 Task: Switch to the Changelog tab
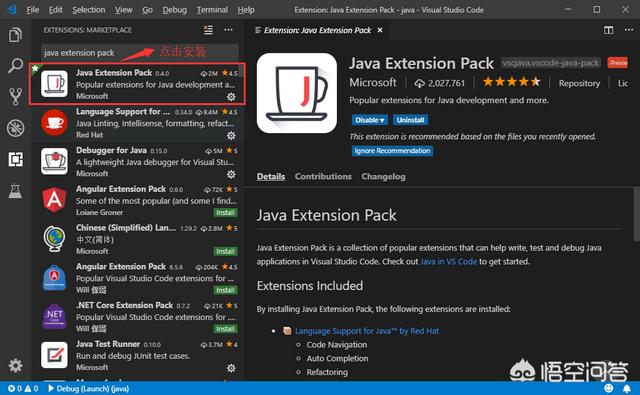[x=383, y=176]
